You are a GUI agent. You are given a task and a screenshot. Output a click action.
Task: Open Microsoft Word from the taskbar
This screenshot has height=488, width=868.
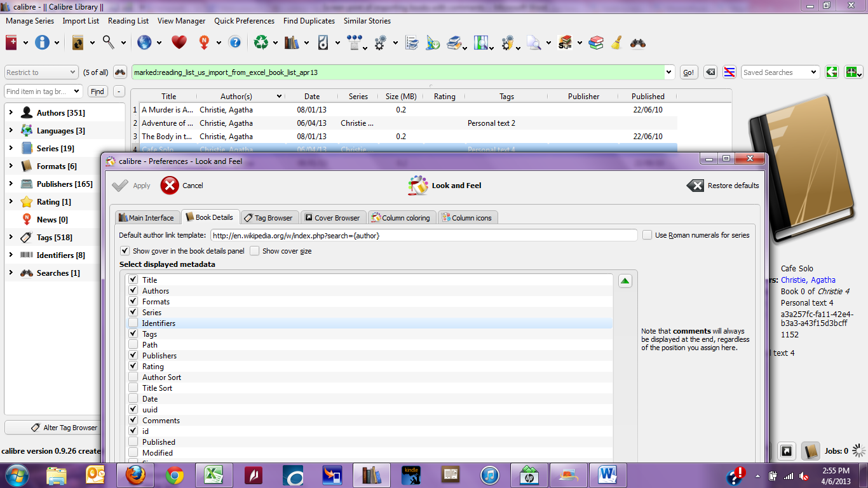[608, 475]
